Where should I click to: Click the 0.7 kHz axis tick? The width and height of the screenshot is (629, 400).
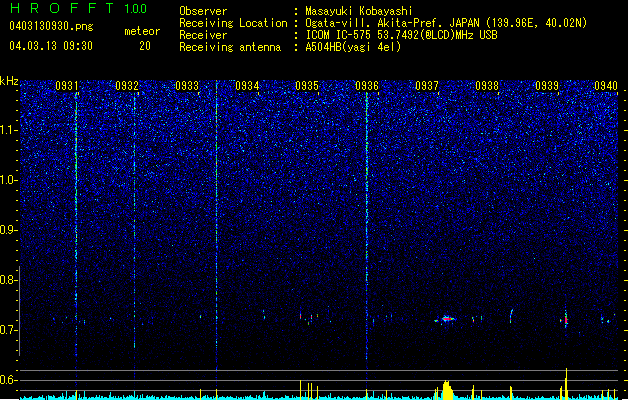click(x=9, y=330)
